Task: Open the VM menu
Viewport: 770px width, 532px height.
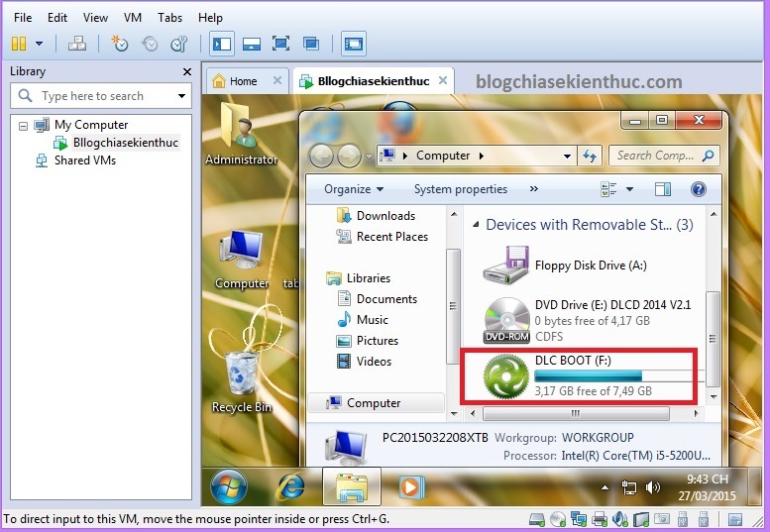Action: click(x=133, y=18)
